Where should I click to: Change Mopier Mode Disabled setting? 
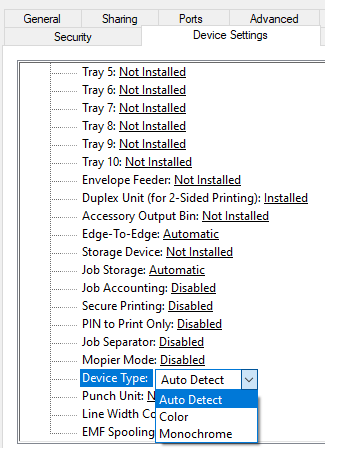coord(182,360)
